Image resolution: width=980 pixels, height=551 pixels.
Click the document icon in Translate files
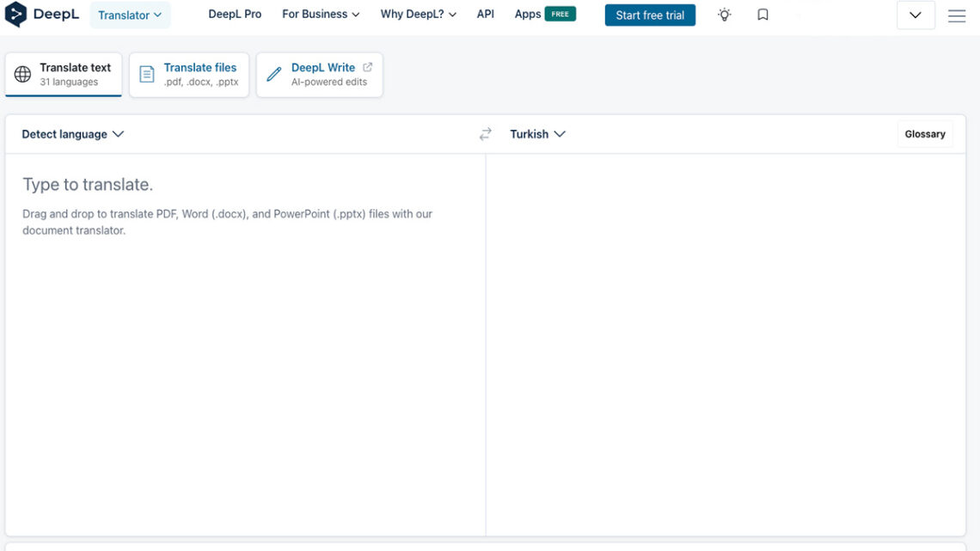coord(147,74)
